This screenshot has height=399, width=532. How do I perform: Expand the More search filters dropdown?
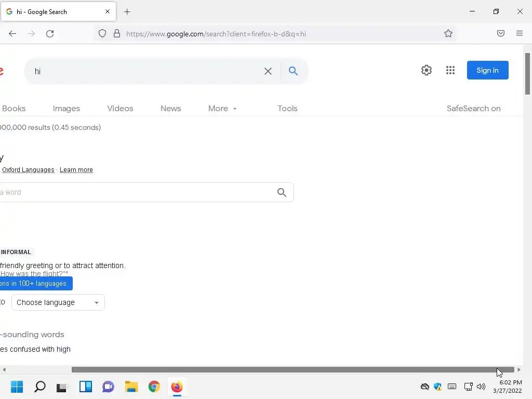point(222,109)
